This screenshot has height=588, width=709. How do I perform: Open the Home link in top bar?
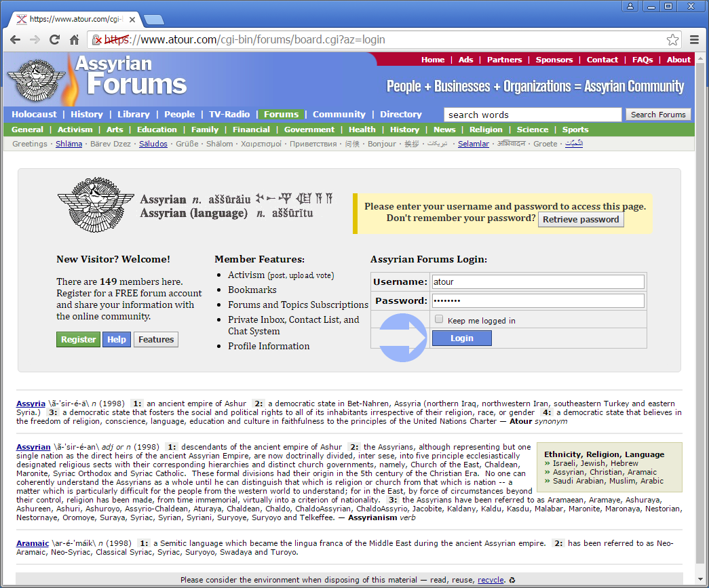coord(433,60)
